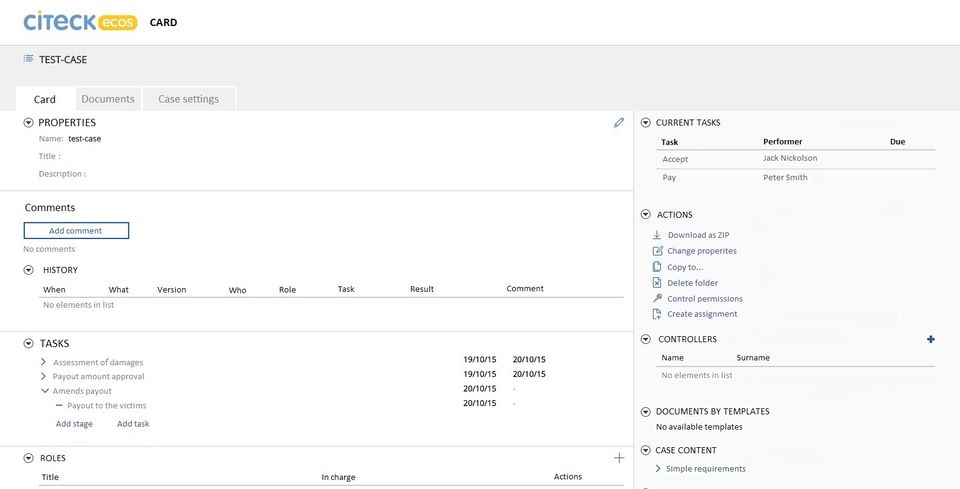The image size is (960, 489).
Task: Expand the Assessment of damages stage
Action: point(44,362)
